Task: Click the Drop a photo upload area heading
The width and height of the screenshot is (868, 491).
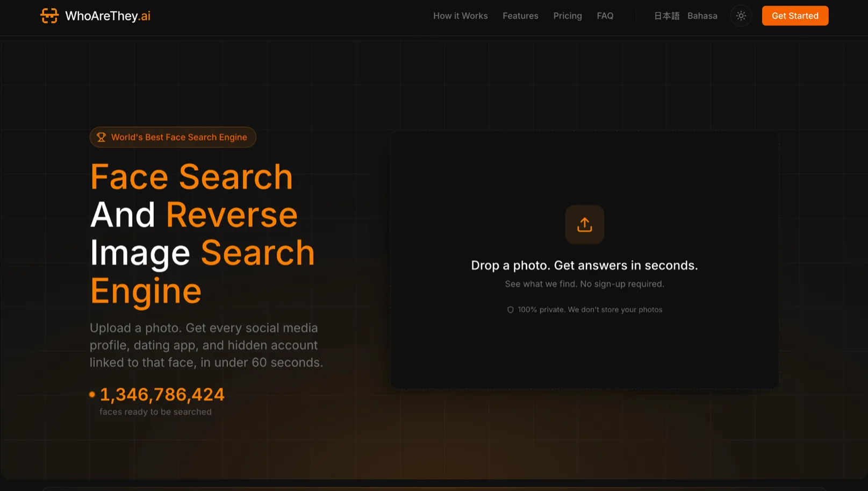Action: click(585, 265)
